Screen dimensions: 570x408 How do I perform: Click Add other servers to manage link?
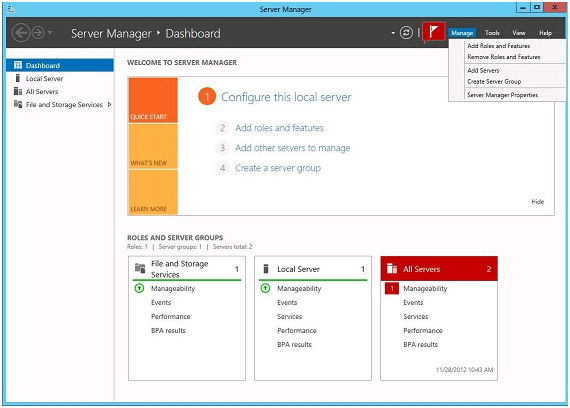[293, 148]
